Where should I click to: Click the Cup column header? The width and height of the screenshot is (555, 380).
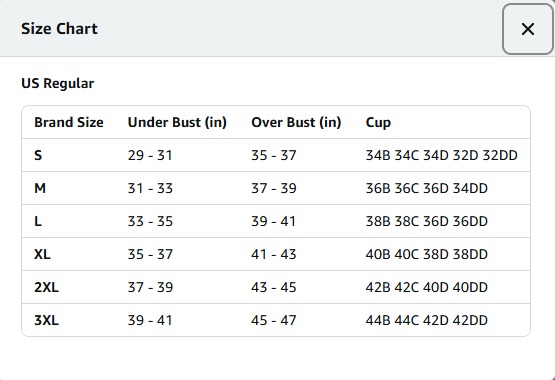point(378,123)
